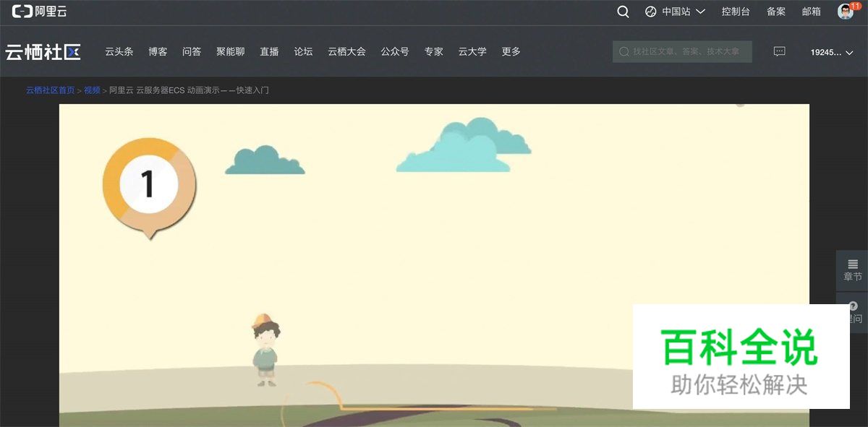Click the magnifier inside the community search box
868x427 pixels.
tap(624, 51)
